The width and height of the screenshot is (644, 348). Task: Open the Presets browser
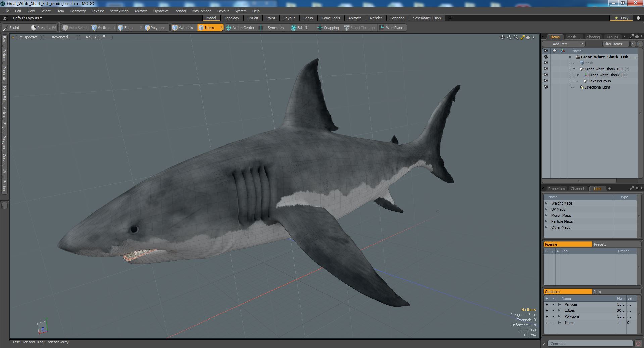[43, 28]
